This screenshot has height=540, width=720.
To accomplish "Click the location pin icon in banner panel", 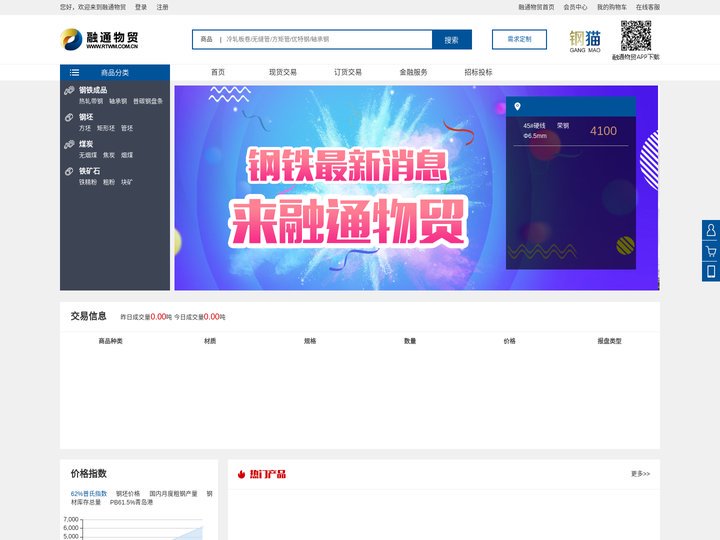I will pos(518,107).
